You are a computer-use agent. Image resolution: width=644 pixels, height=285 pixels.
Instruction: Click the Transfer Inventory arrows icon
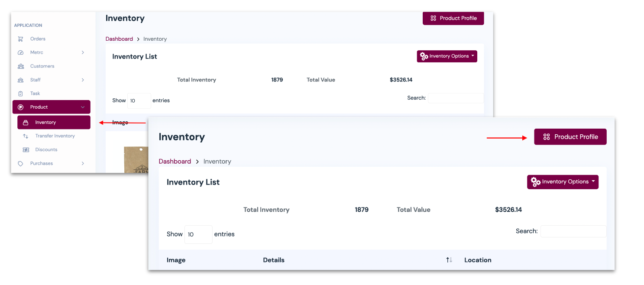[26, 136]
